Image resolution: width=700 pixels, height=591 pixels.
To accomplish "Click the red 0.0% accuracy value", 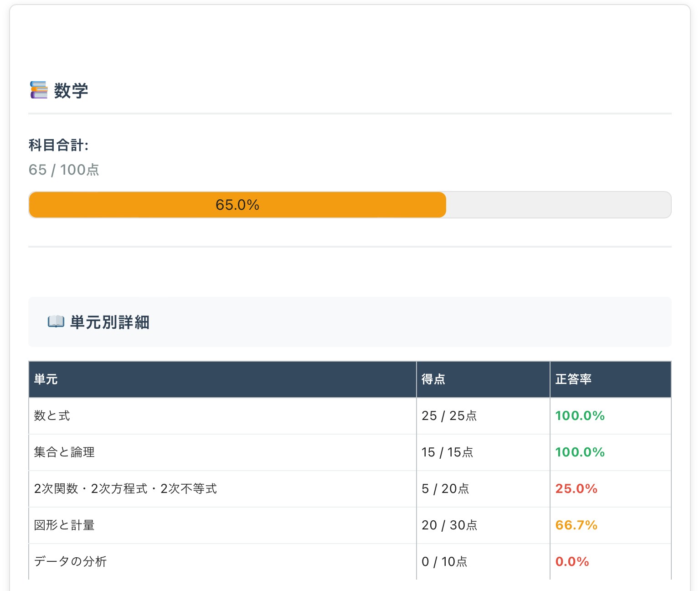I will pyautogui.click(x=572, y=562).
